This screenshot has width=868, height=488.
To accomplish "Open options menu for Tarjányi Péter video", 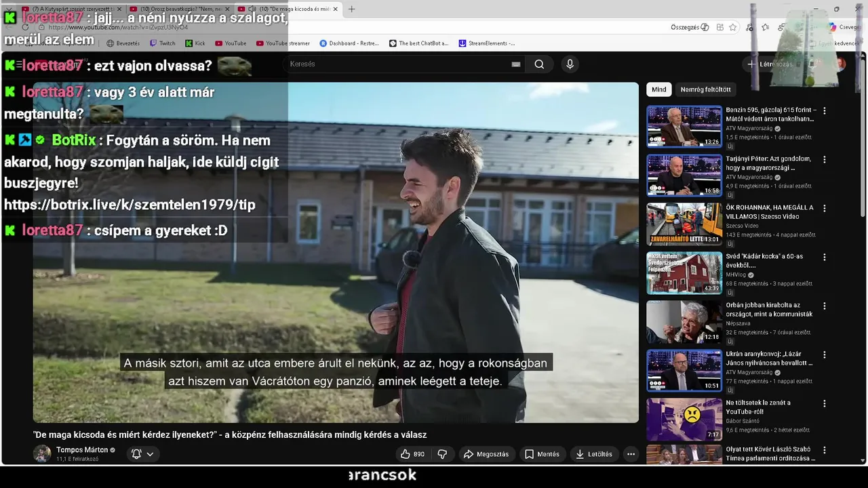I will (825, 160).
